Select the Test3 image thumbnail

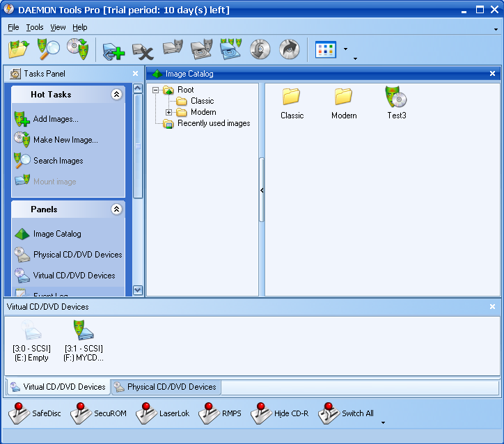point(397,104)
